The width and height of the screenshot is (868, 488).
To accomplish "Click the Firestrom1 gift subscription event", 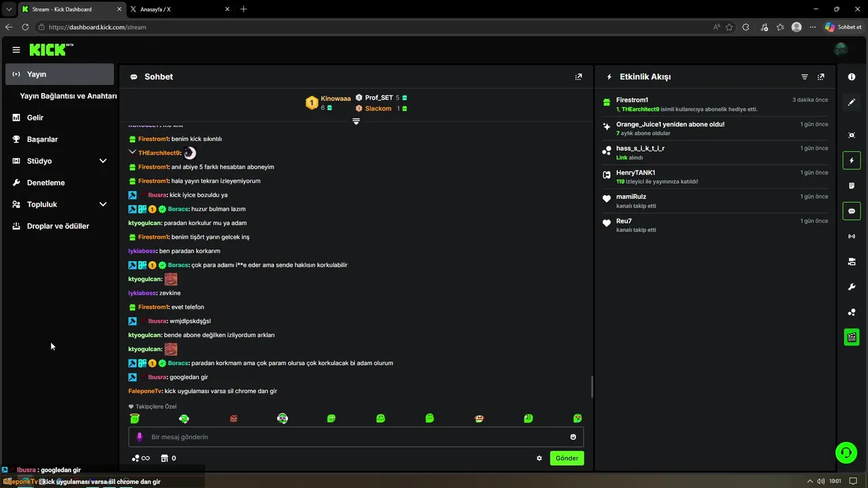I will click(715, 104).
